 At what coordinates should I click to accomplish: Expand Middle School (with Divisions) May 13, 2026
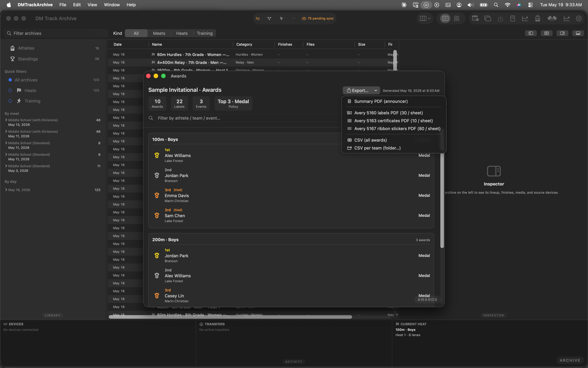click(6, 120)
